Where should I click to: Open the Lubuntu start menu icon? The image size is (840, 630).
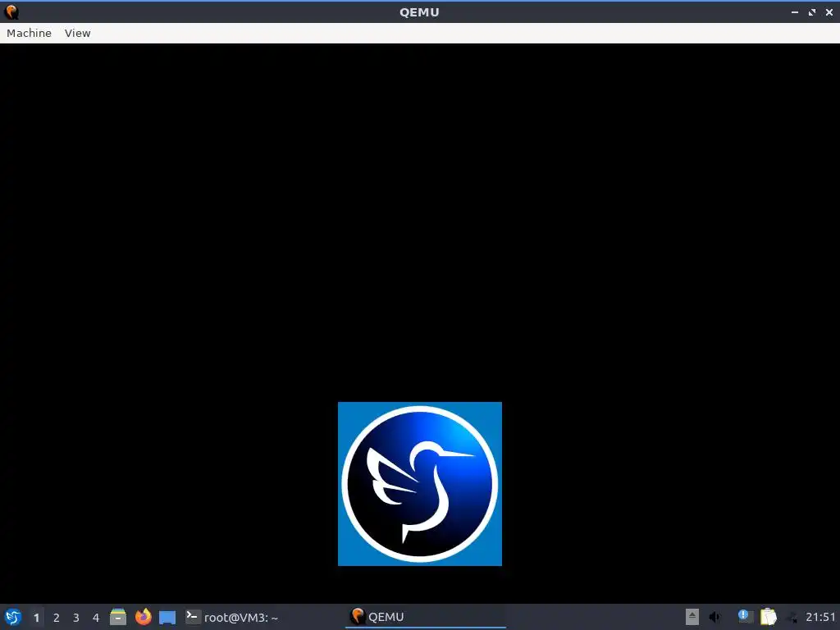click(x=13, y=617)
